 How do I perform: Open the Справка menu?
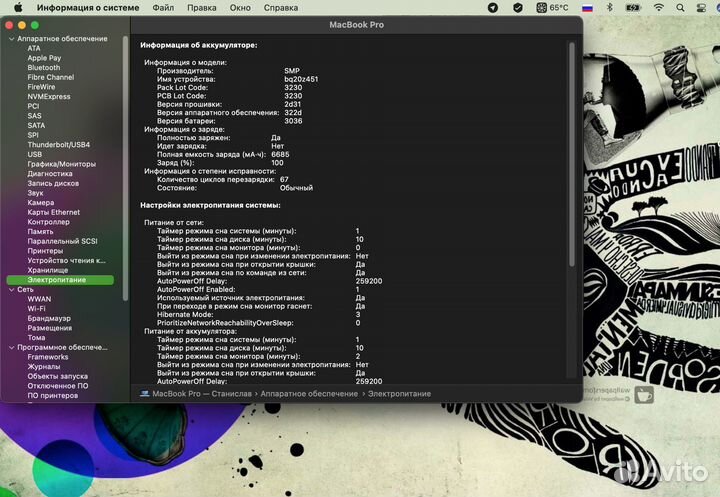pyautogui.click(x=281, y=7)
